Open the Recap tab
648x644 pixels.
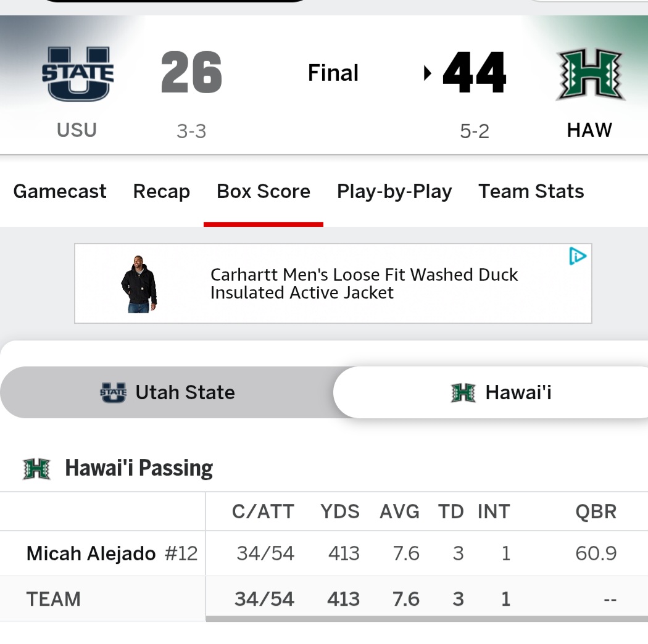coord(162,192)
